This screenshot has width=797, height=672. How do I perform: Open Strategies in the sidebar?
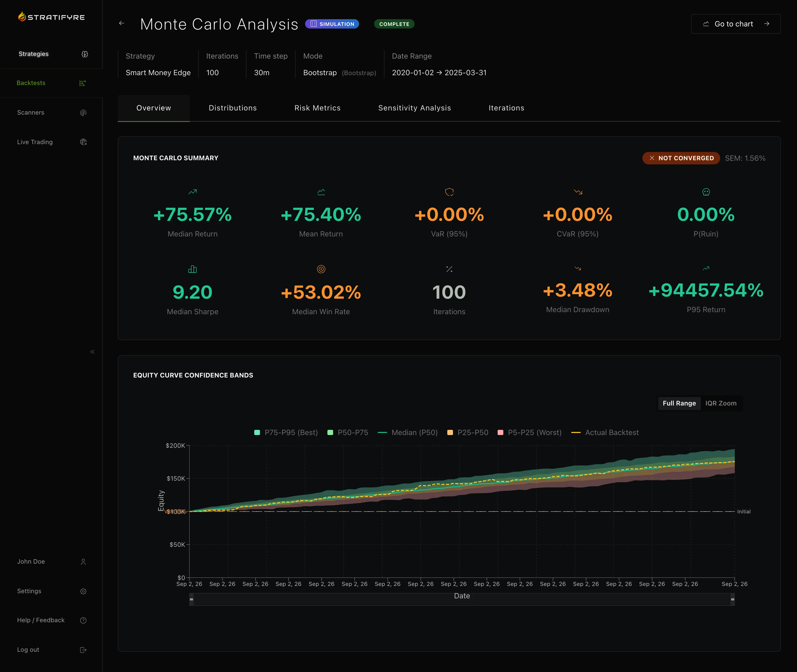[51, 54]
